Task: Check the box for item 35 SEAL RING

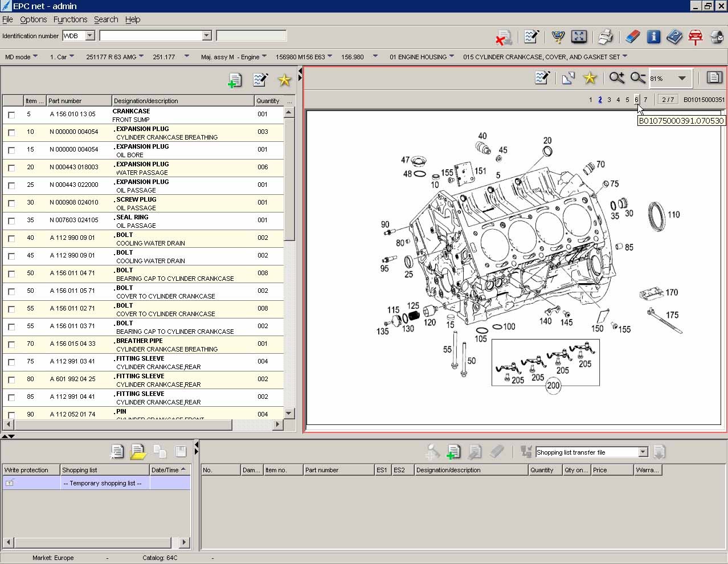Action: click(x=11, y=220)
